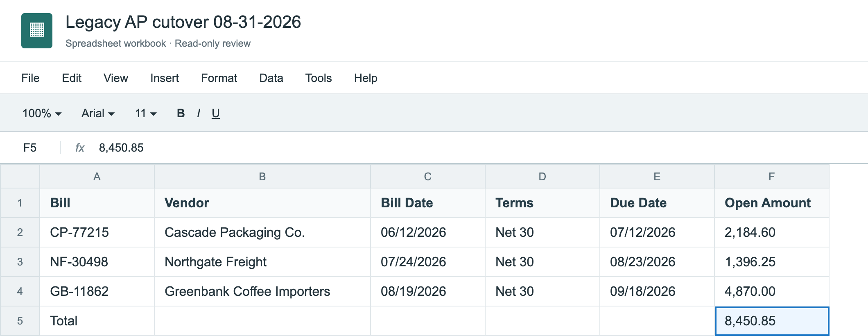
Task: Click the Total label cell
Action: click(97, 321)
